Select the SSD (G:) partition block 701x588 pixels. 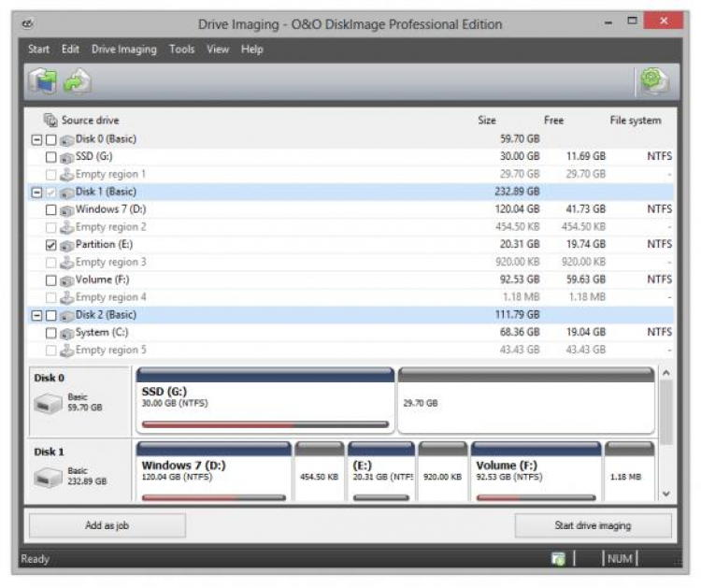pos(265,400)
